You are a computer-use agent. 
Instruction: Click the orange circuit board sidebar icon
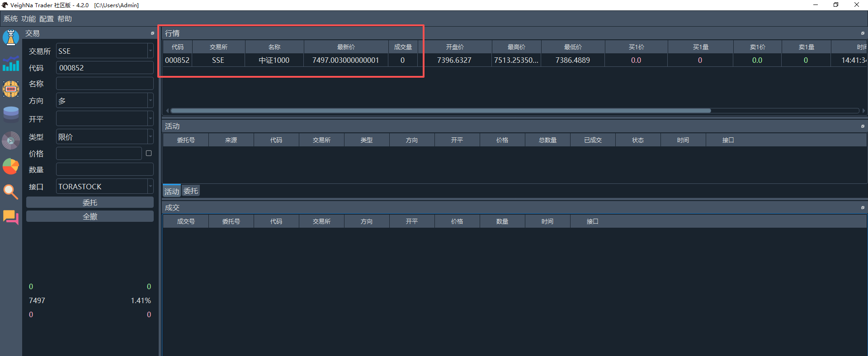tap(11, 89)
